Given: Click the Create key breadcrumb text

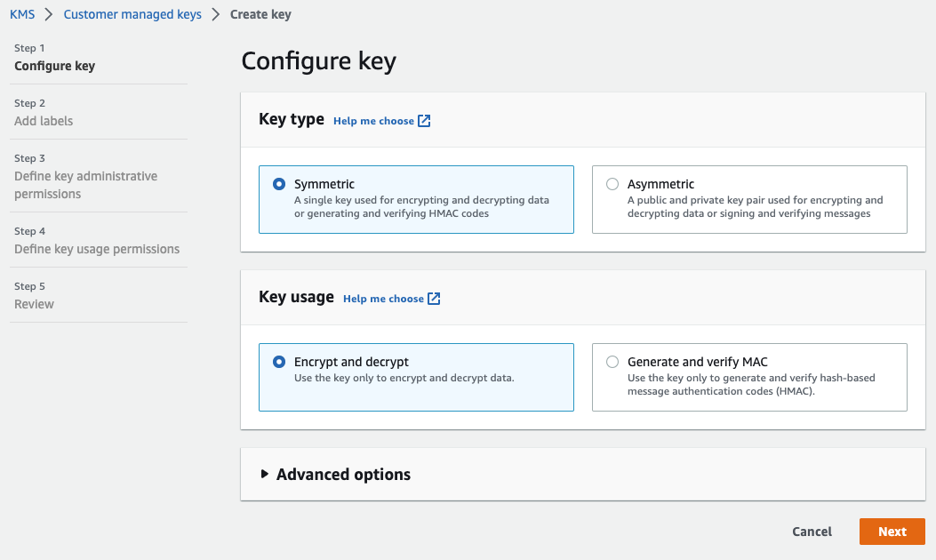Looking at the screenshot, I should tap(260, 14).
